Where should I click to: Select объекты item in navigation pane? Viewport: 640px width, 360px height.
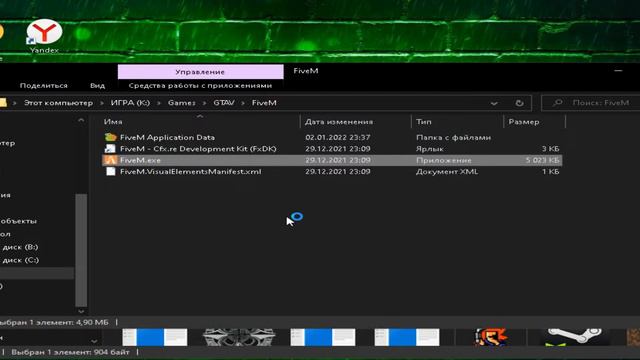point(18,221)
